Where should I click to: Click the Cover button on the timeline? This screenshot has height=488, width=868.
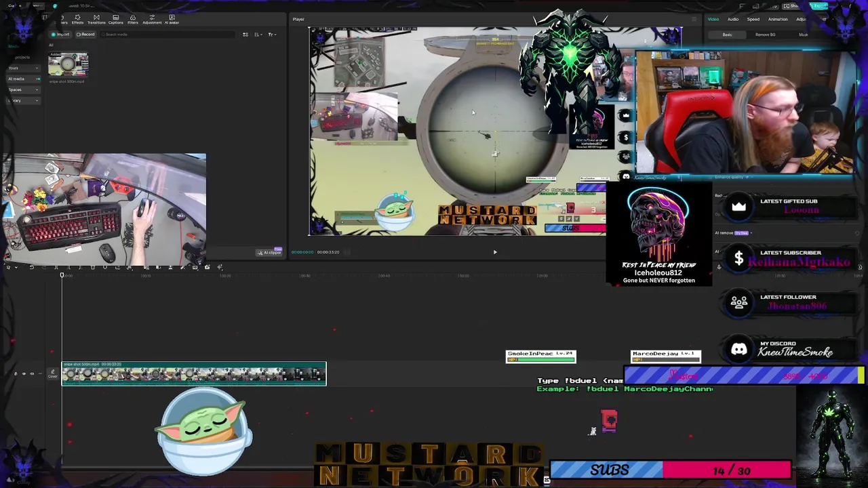[53, 373]
